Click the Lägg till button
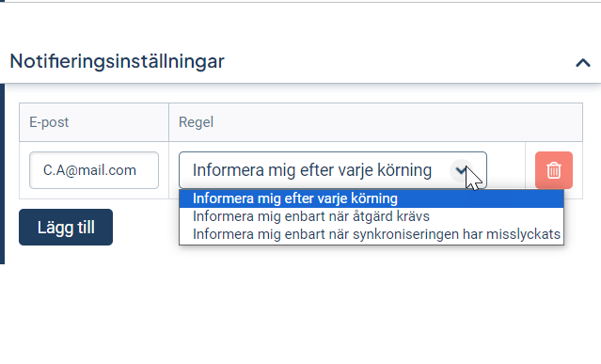 pos(66,228)
